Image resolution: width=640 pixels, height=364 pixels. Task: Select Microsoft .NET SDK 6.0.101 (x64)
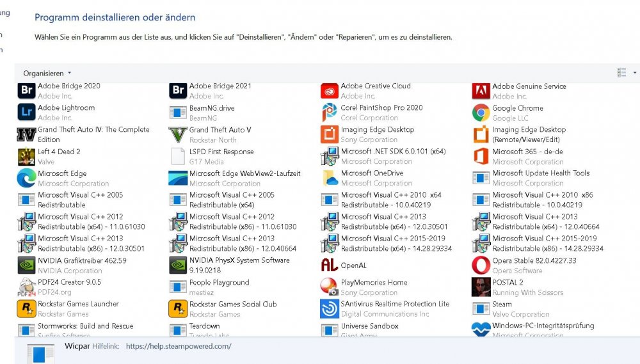click(383, 156)
